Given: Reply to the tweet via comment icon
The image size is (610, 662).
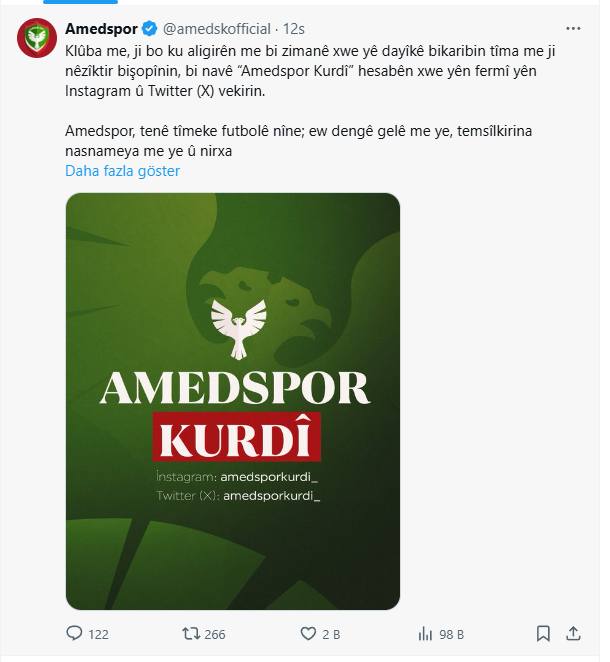Looking at the screenshot, I should click(x=74, y=633).
